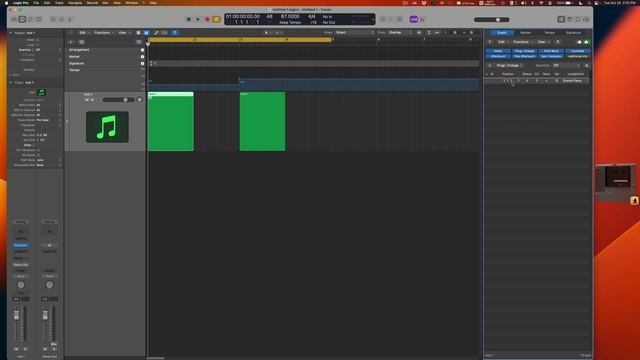Viewport: 640px width, 360px height.
Task: Mute the Inst 1 track header
Action: coord(87,100)
